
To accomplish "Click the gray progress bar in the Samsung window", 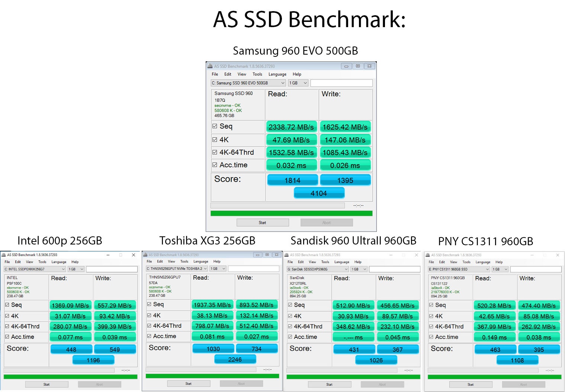I will coord(277,205).
